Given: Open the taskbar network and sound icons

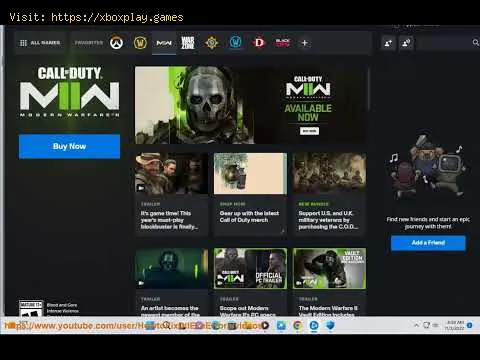Looking at the screenshot, I should click(x=431, y=325).
